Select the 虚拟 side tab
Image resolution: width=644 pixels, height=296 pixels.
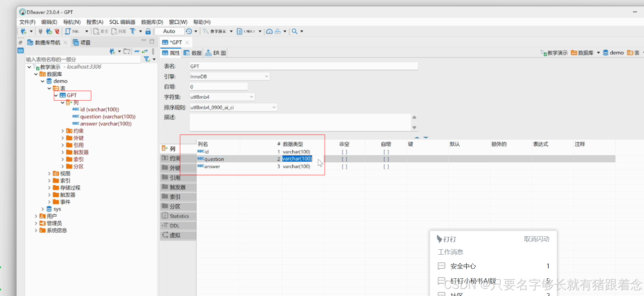tap(178, 235)
